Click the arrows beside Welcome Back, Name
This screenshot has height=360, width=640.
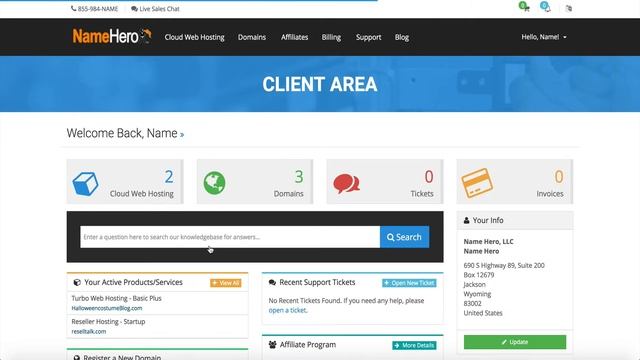click(182, 134)
